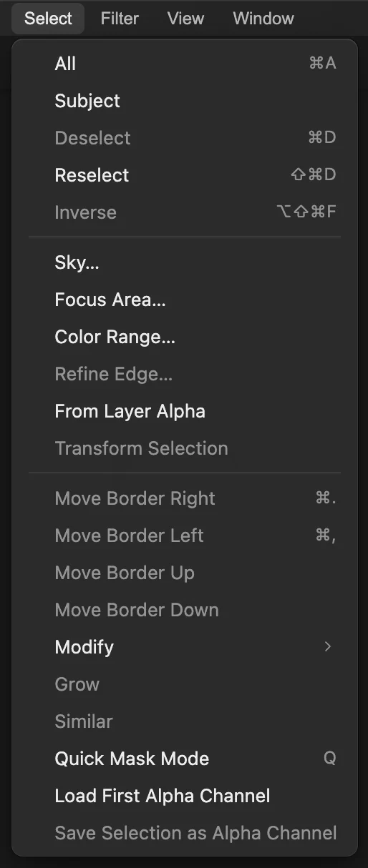This screenshot has width=368, height=868.
Task: Click the Inverse menu entry
Action: click(x=185, y=212)
